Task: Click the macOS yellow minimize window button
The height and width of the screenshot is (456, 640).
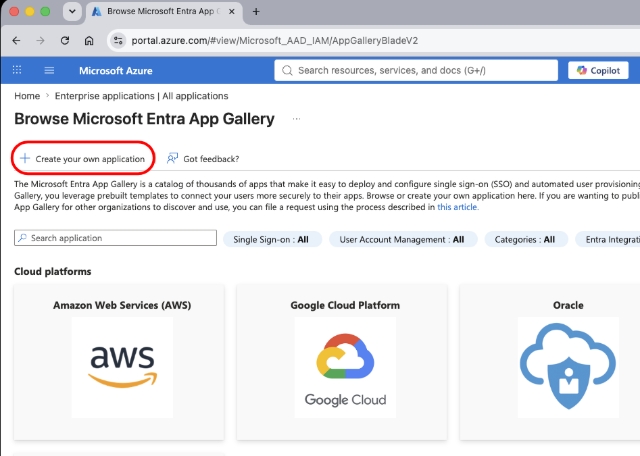Action: [29, 11]
